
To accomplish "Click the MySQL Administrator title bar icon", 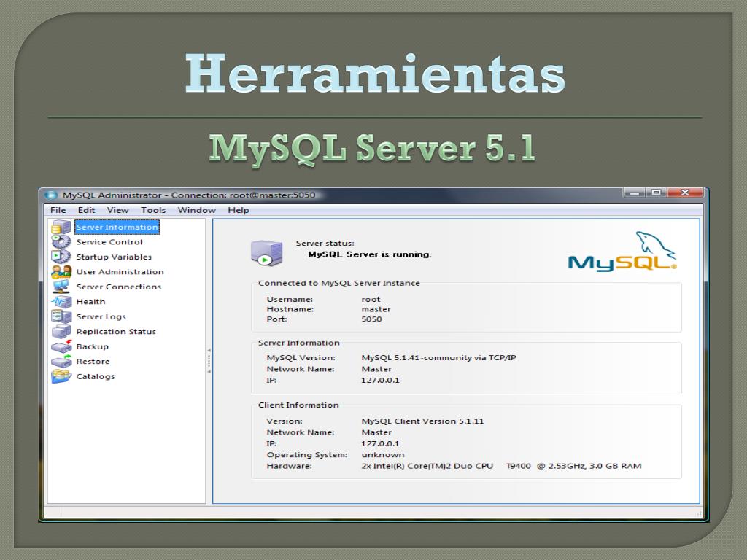I will [x=50, y=195].
